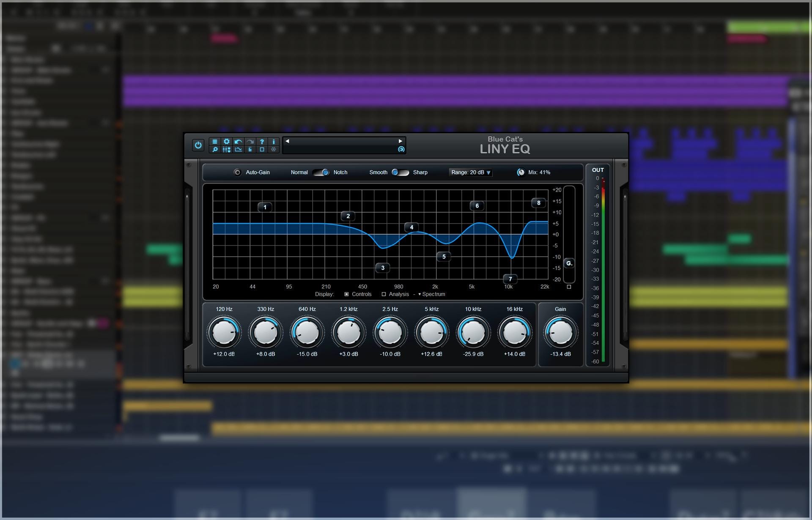Undo the last change

click(239, 142)
